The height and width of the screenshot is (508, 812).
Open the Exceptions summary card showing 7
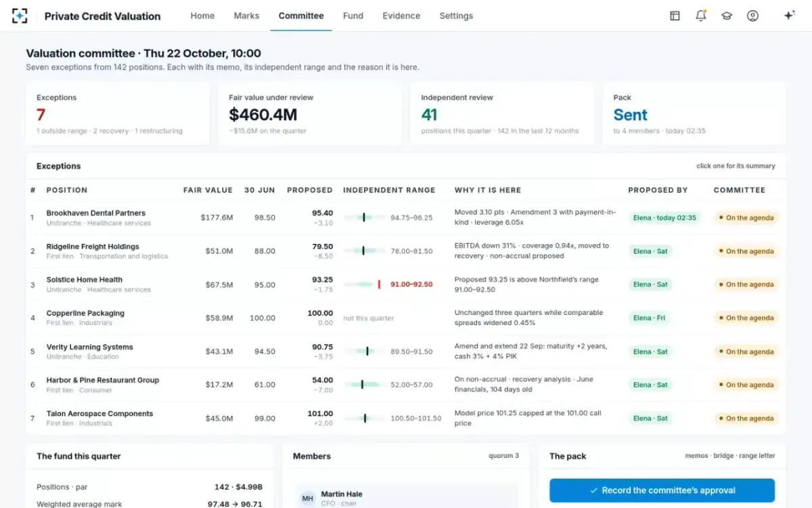point(118,114)
